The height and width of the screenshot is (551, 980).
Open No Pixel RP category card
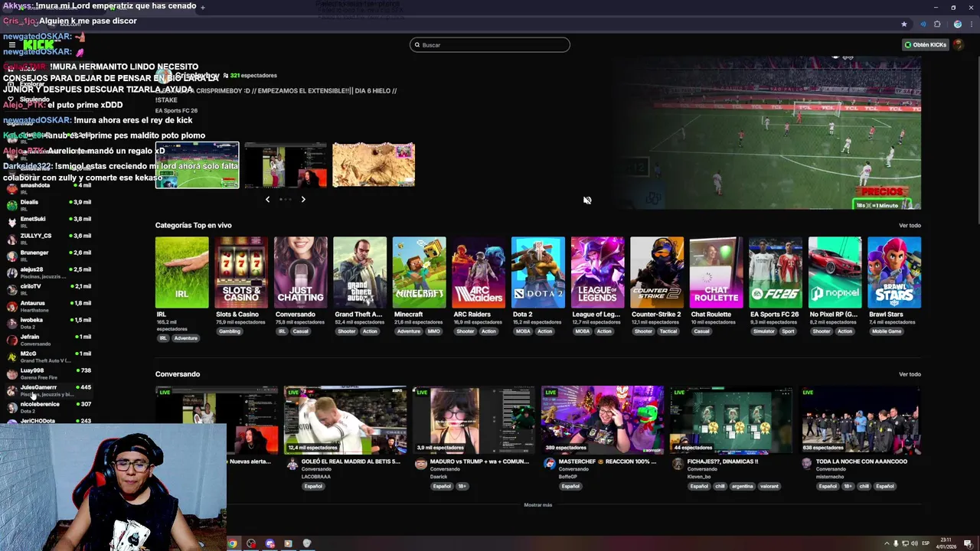click(835, 272)
